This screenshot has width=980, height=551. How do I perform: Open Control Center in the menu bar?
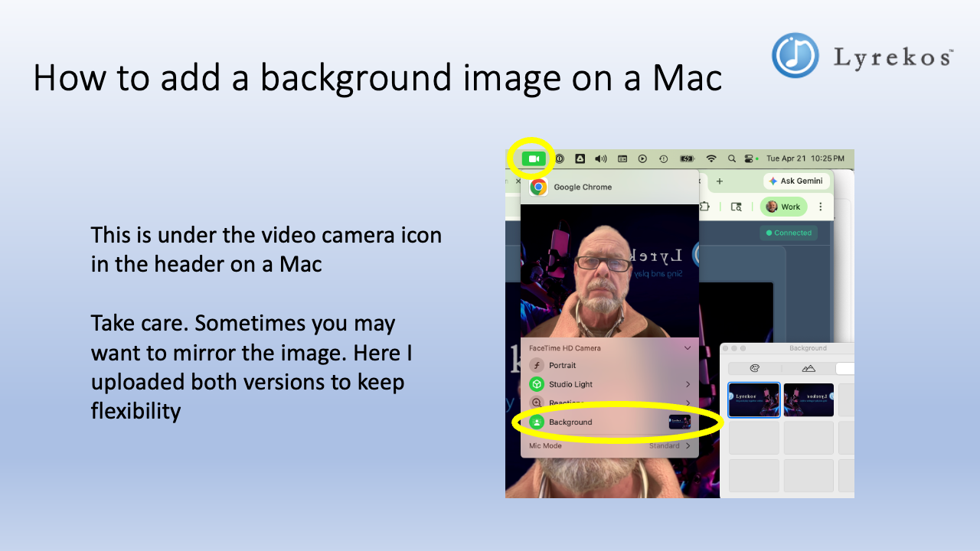pos(749,158)
